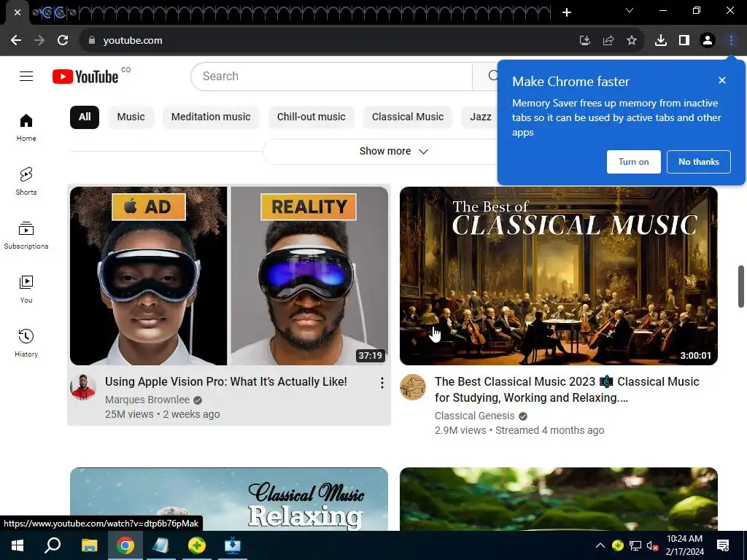Click the install app icon in address bar
This screenshot has height=560, width=747.
(x=585, y=41)
